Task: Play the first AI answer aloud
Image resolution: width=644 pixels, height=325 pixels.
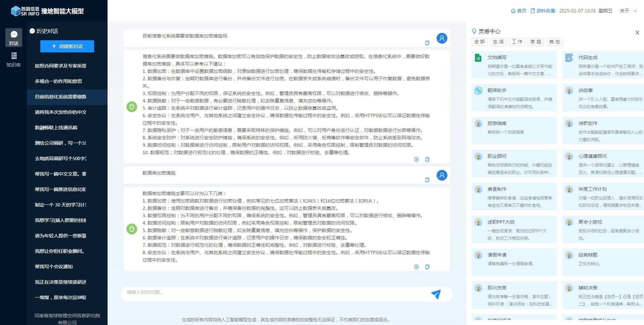Action: 416,159
